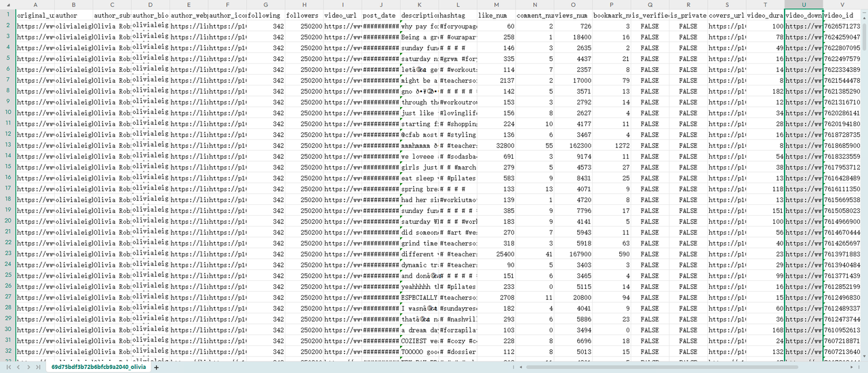The width and height of the screenshot is (868, 373).
Task: Select the views cell 162300
Action: coord(573,145)
